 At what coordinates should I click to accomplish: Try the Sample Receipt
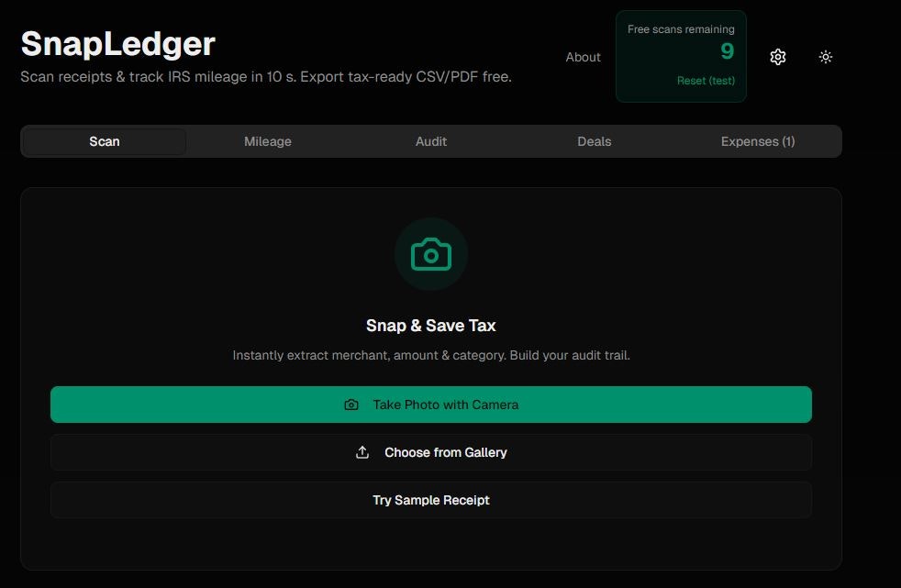[430, 499]
